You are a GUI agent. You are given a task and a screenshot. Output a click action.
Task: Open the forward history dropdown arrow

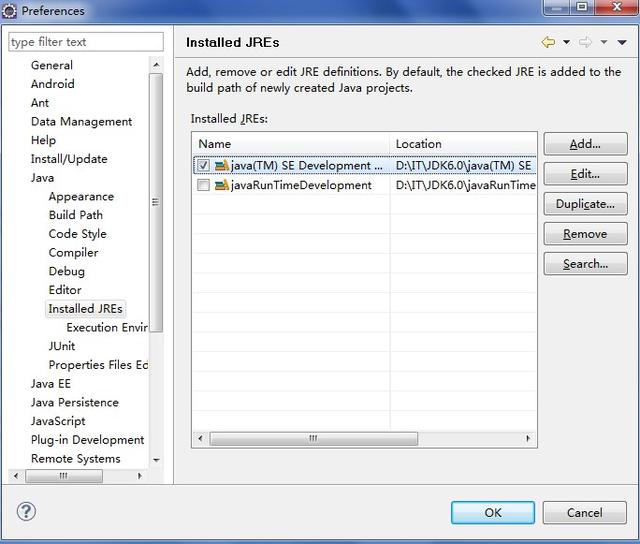click(604, 42)
